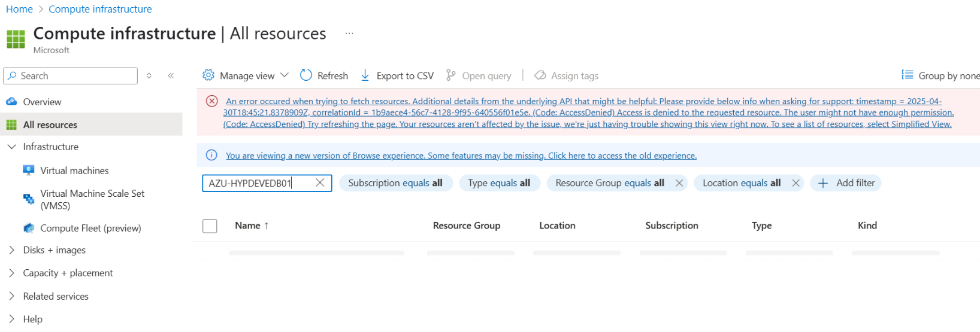
Task: Click the blue info circle icon
Action: pos(211,155)
